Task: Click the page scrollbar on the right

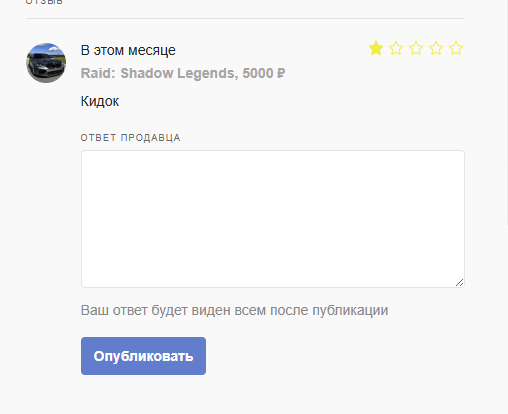Action: click(x=506, y=113)
